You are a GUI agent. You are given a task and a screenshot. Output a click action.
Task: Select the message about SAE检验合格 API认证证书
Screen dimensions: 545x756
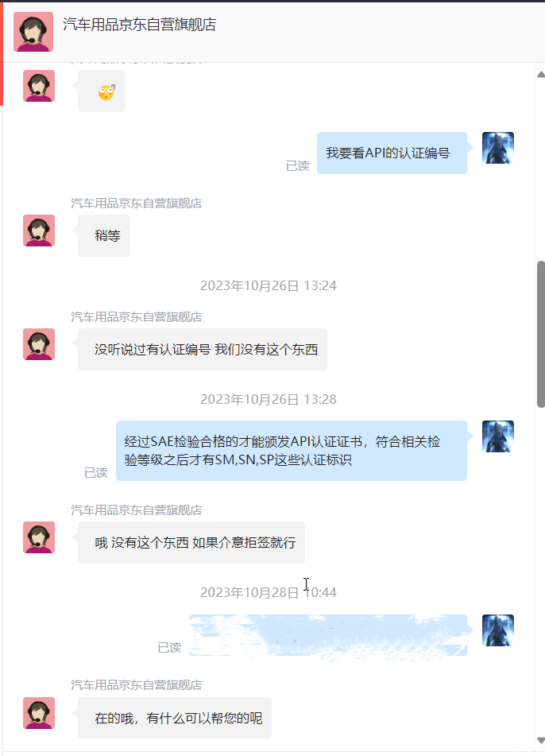pos(292,451)
